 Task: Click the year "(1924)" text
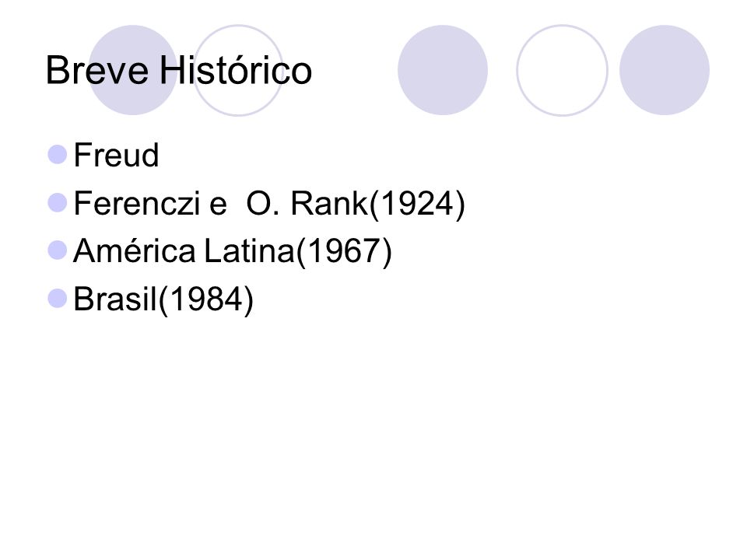coord(417,205)
